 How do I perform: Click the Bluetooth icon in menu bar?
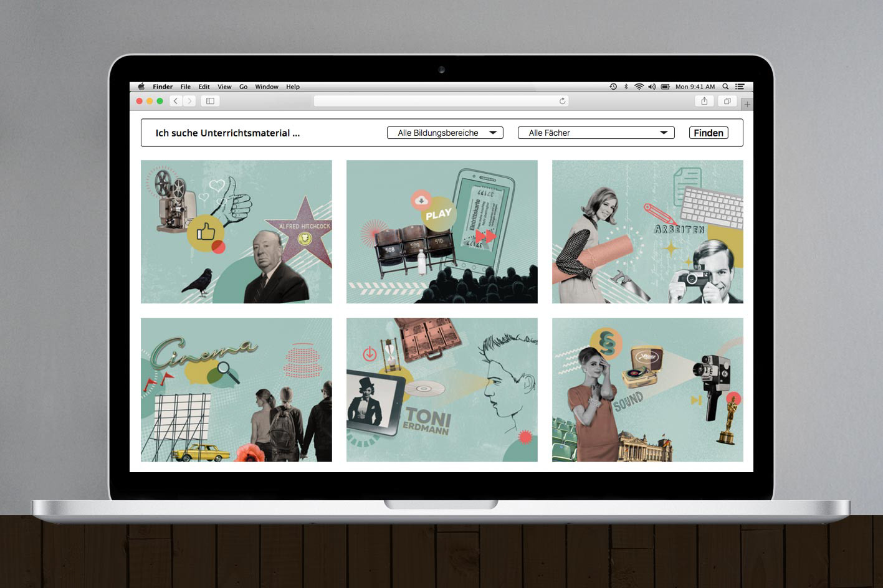coord(626,87)
